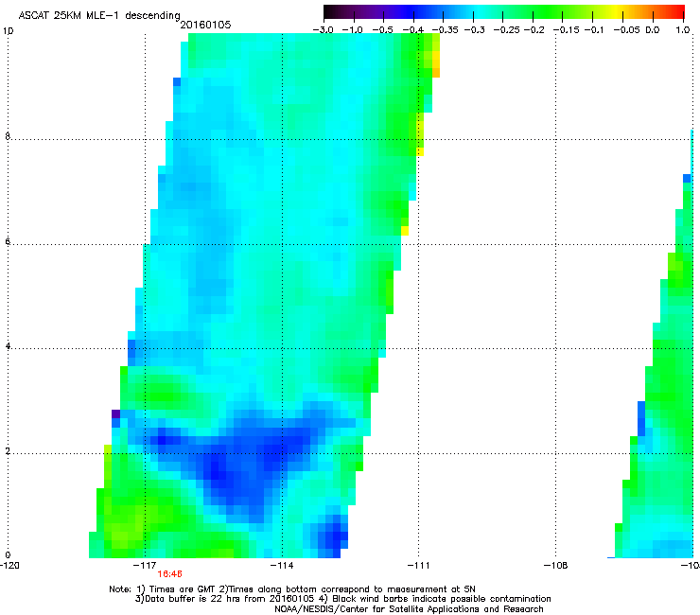Click the NOAA/NESDIS credit line
The image size is (700, 615).
(409, 609)
